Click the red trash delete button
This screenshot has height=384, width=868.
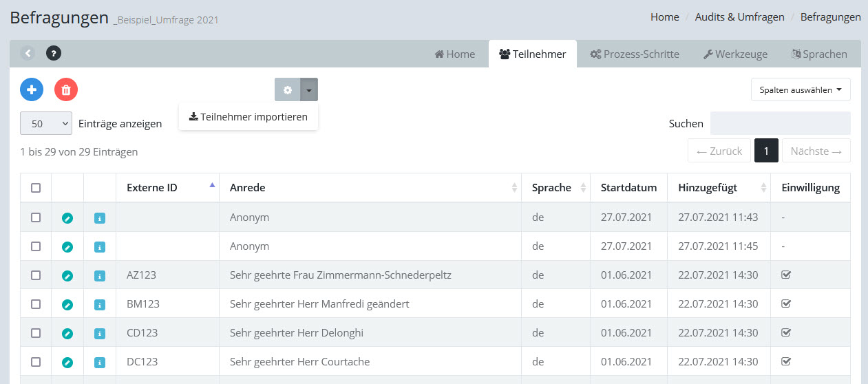click(66, 89)
